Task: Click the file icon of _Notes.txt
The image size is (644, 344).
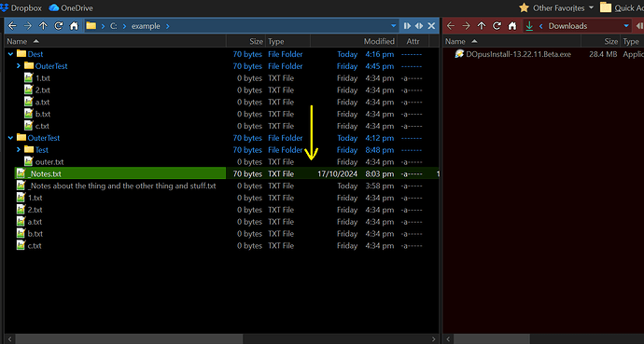Action: tap(21, 173)
